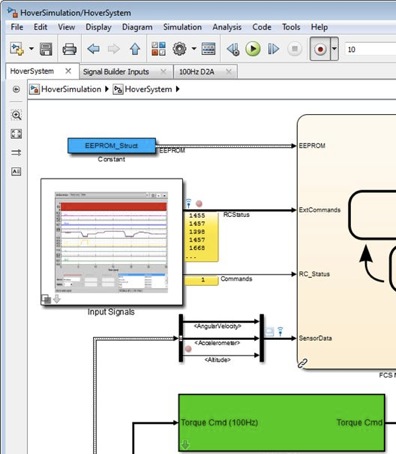Open the Help menu
The height and width of the screenshot is (454, 396).
tap(319, 27)
